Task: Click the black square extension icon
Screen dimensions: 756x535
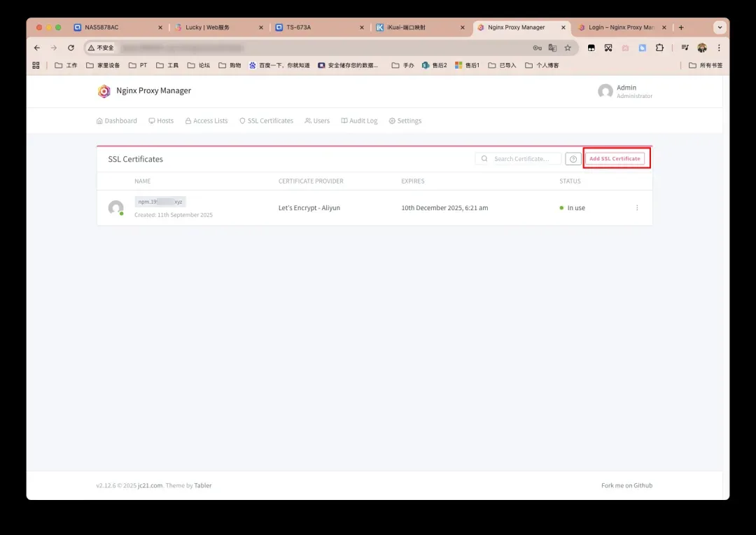Action: click(x=591, y=48)
